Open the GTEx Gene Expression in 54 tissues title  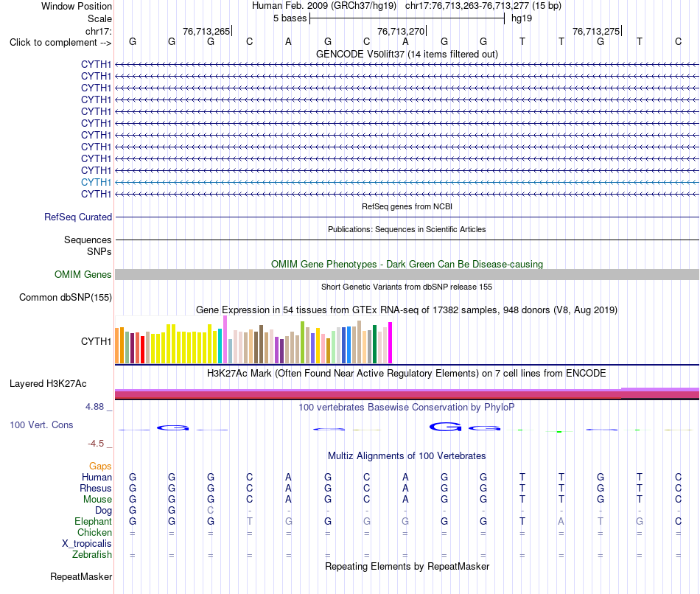point(407,310)
